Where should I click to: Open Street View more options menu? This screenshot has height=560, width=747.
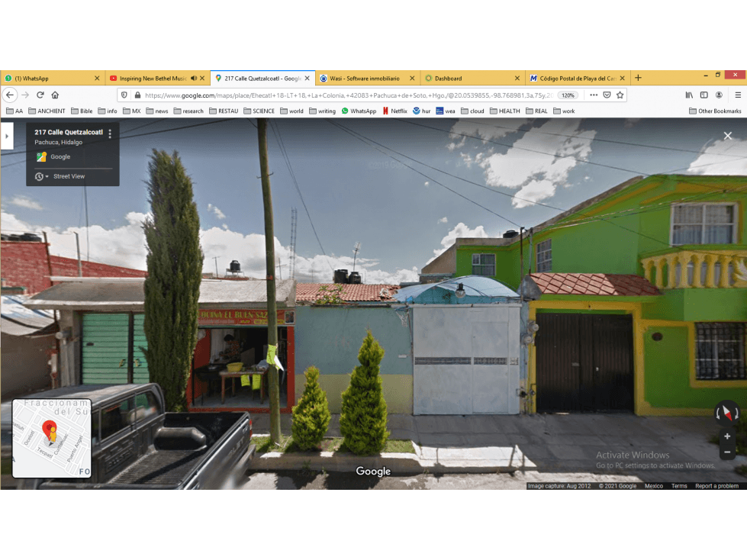point(110,134)
